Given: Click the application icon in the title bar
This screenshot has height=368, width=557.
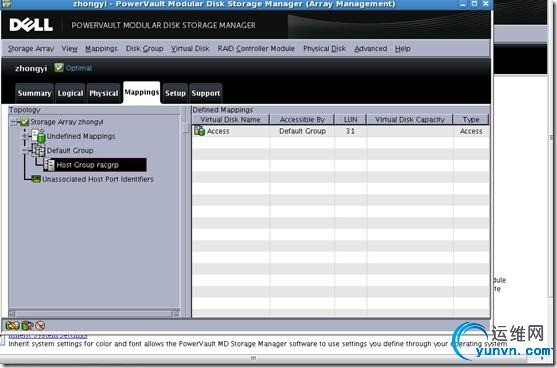Looking at the screenshot, I should click(7, 4).
